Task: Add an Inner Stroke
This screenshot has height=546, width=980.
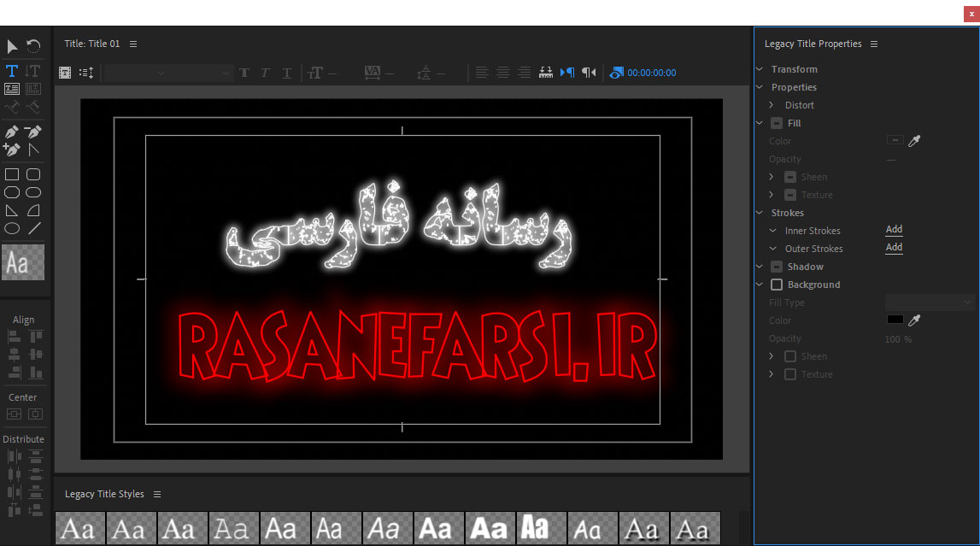Action: 894,229
